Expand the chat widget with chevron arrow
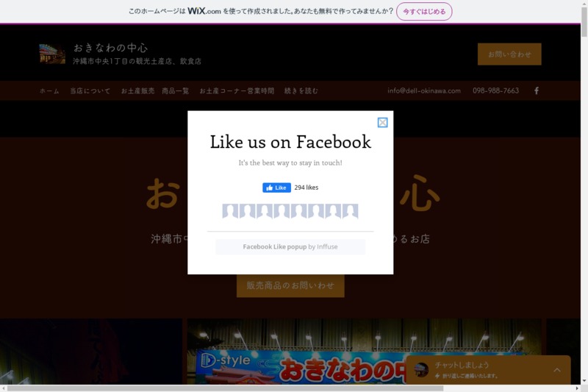 [556, 370]
